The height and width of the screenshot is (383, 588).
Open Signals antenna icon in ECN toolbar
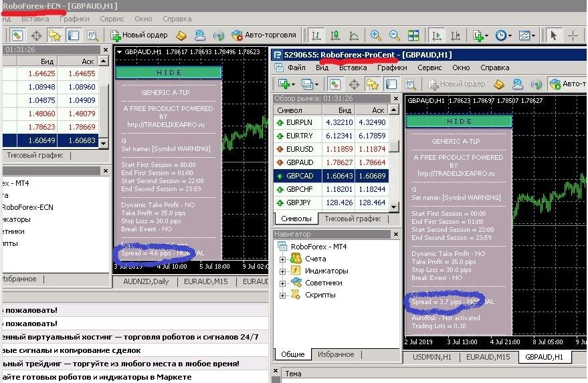[x=218, y=35]
